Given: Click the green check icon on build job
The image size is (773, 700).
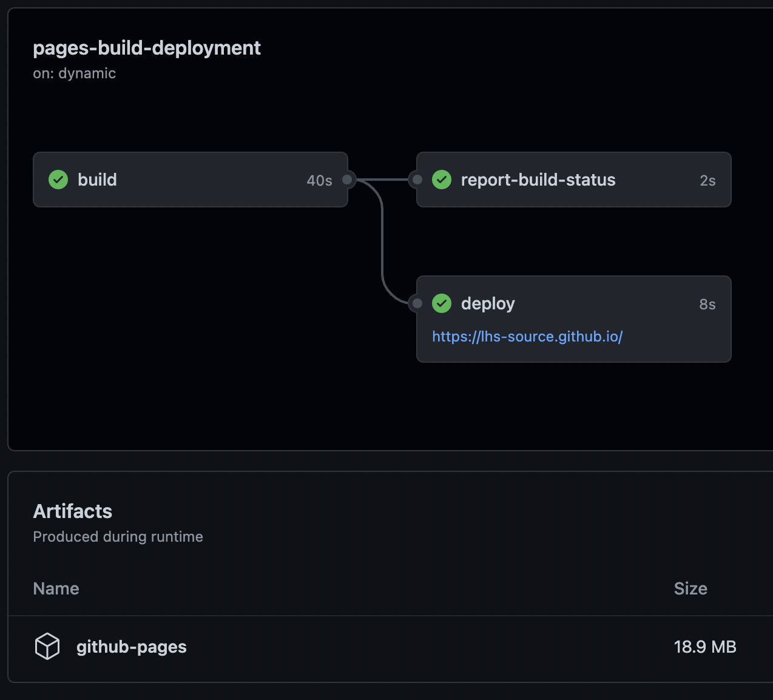Looking at the screenshot, I should pos(58,180).
